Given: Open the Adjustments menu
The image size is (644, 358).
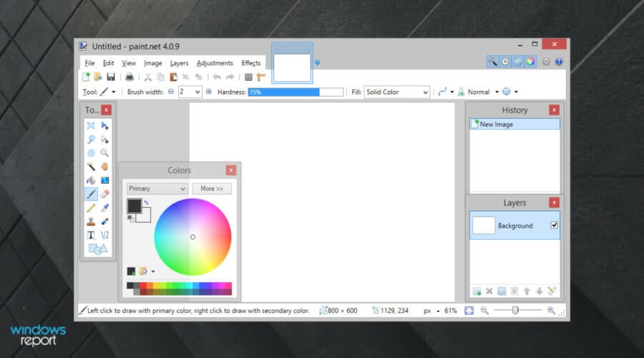Looking at the screenshot, I should coord(215,63).
